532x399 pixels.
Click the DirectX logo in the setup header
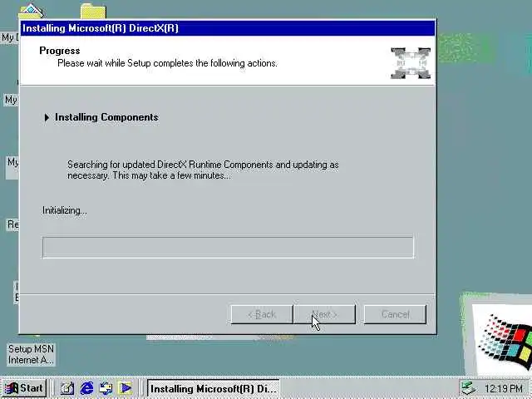411,63
